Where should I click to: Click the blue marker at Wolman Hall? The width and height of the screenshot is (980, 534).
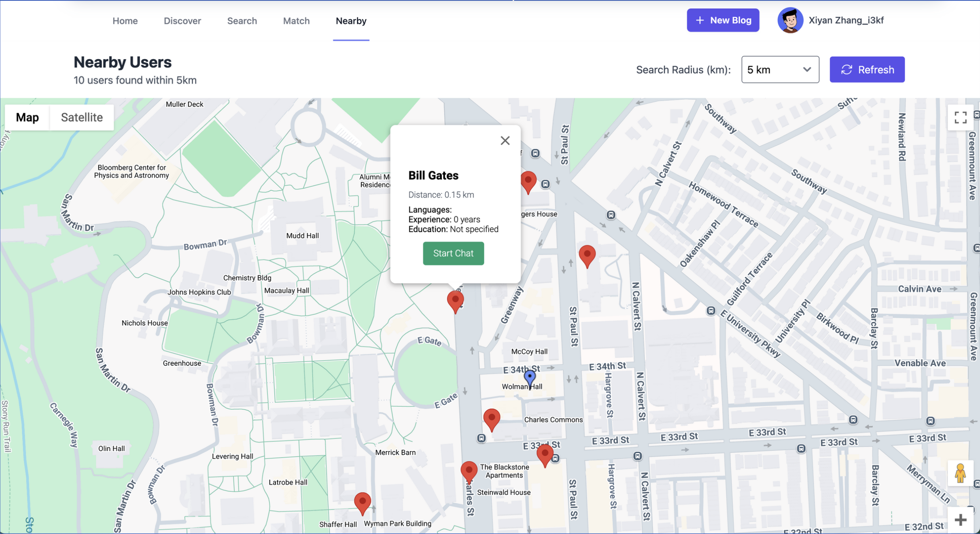529,379
